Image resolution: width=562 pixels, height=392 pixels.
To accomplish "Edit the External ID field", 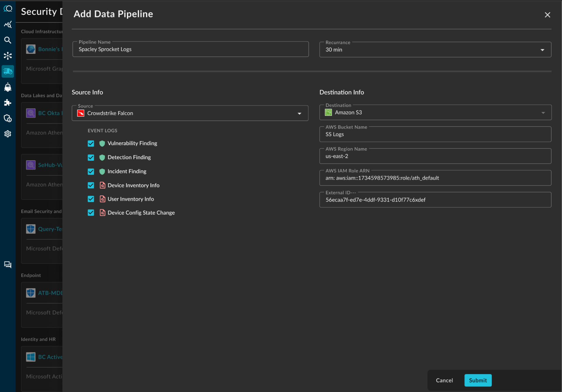I will [x=435, y=200].
